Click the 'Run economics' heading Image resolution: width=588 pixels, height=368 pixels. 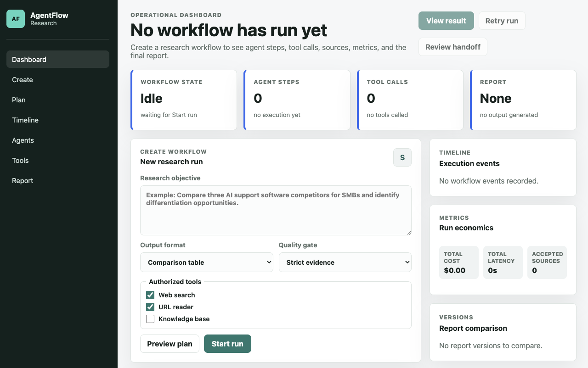pyautogui.click(x=466, y=228)
